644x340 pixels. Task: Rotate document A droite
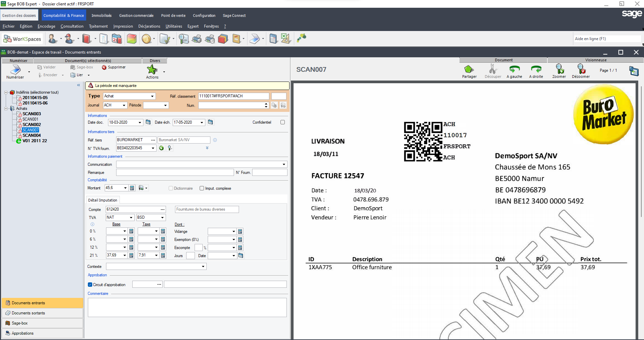536,69
